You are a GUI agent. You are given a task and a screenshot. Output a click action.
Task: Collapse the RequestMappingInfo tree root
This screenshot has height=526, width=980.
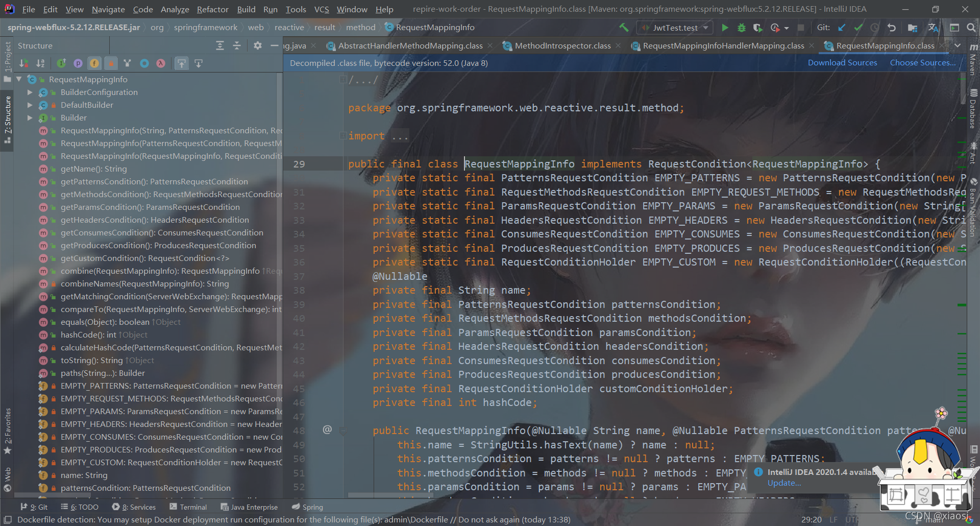19,79
